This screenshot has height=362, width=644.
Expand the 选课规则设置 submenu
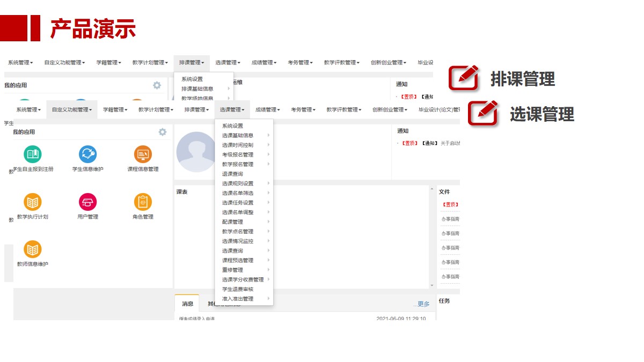click(x=238, y=183)
